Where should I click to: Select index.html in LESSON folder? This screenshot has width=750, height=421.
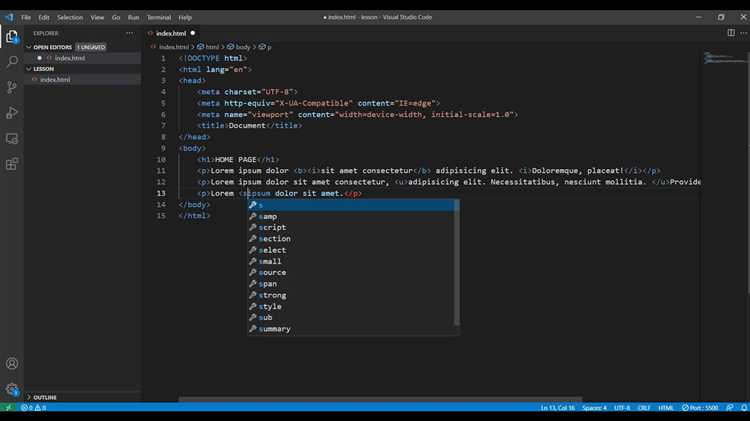pos(55,80)
